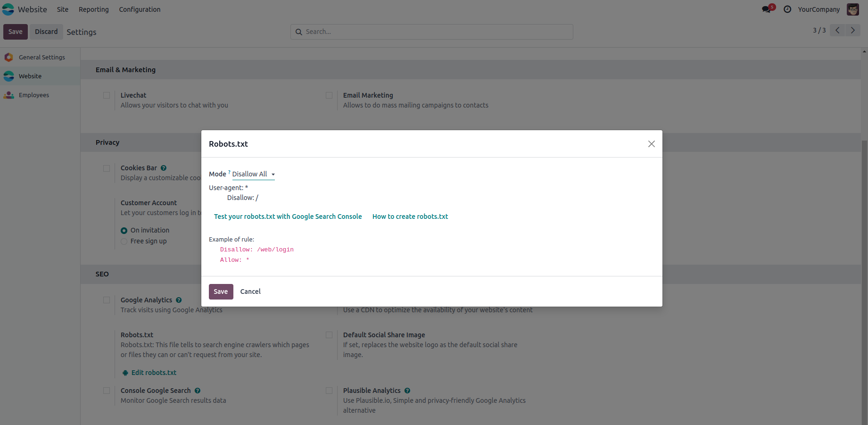Click the settings Search field
This screenshot has height=425, width=868.
tap(431, 32)
